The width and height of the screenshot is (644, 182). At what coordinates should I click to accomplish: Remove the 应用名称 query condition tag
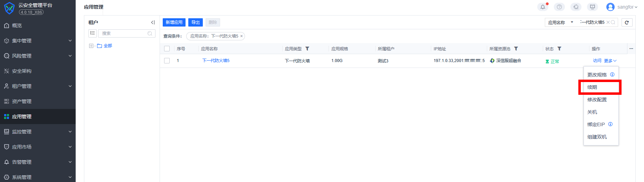click(241, 36)
